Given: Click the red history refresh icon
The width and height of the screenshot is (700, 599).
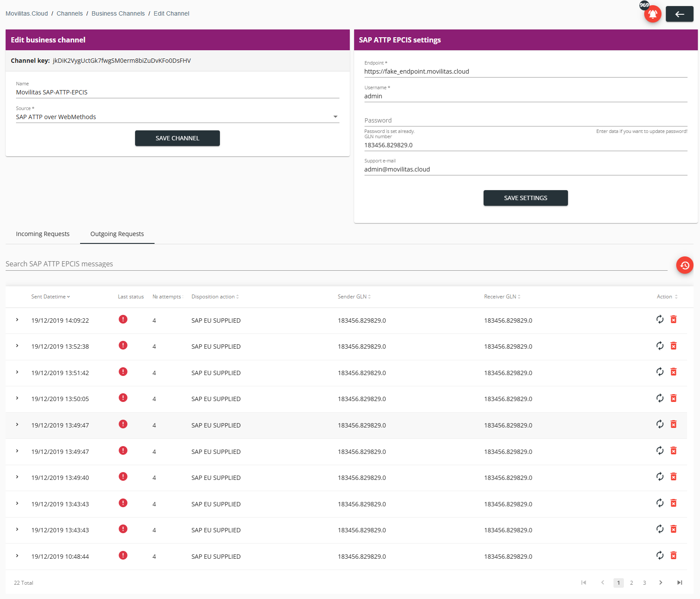Looking at the screenshot, I should tap(684, 265).
